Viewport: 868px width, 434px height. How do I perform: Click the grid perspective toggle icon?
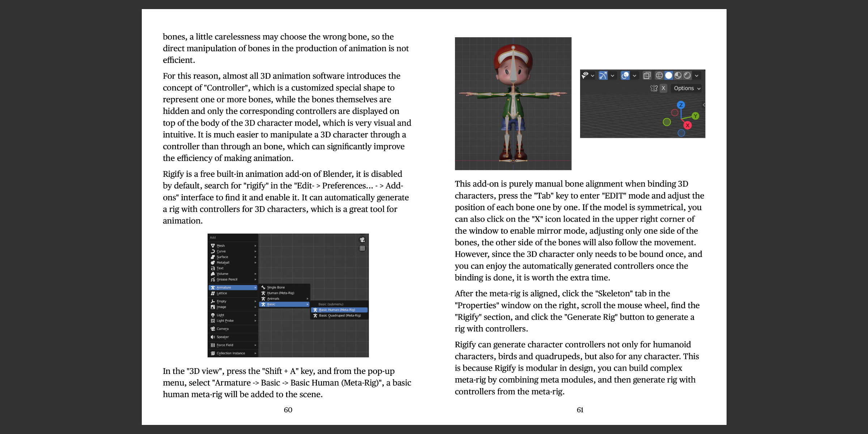click(x=362, y=248)
